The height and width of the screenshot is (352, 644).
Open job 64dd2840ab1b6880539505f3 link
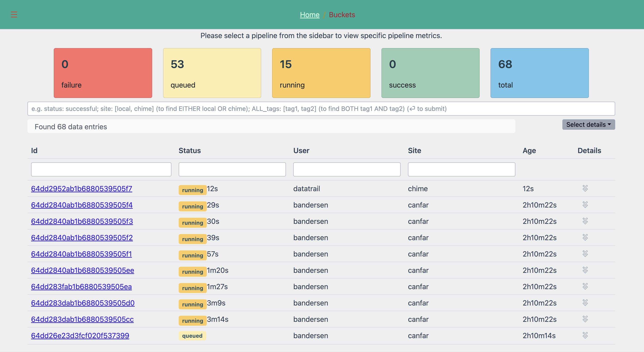click(x=82, y=222)
